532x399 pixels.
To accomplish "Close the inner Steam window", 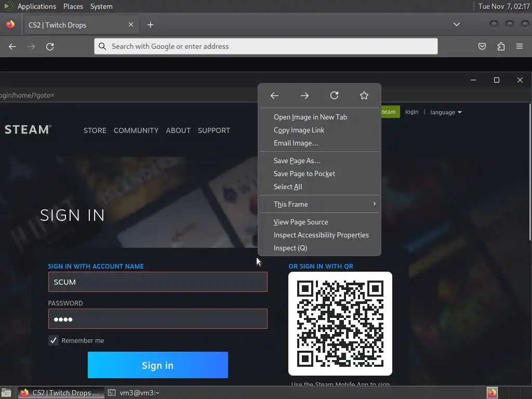I will (x=520, y=80).
